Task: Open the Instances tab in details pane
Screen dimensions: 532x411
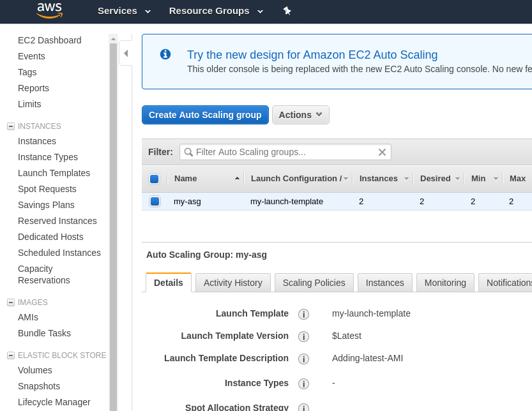Action: pos(384,283)
